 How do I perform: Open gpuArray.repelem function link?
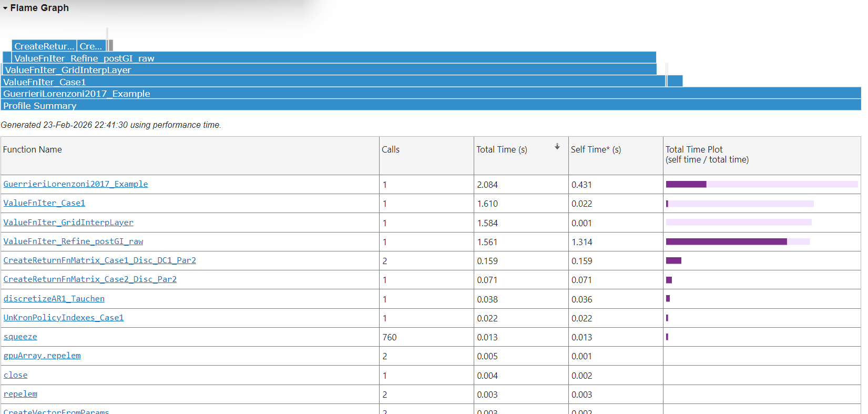click(x=42, y=356)
